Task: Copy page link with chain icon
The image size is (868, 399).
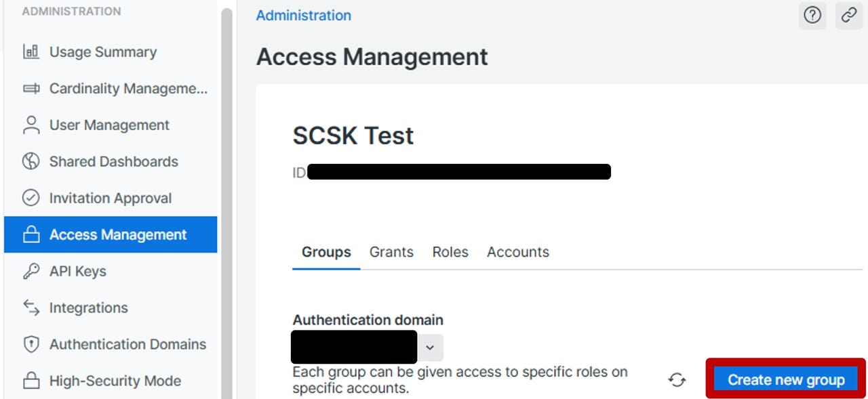Action: (849, 16)
